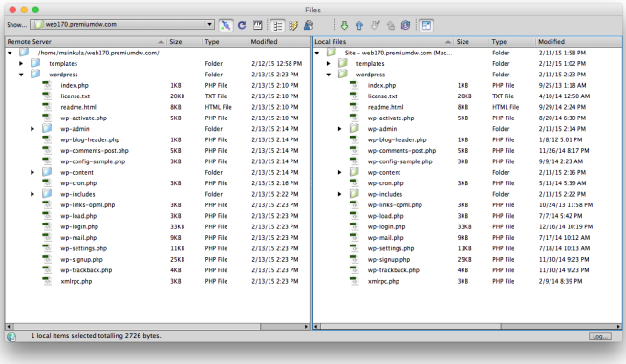Switch to Testing server view
626x364 pixels.
(293, 26)
